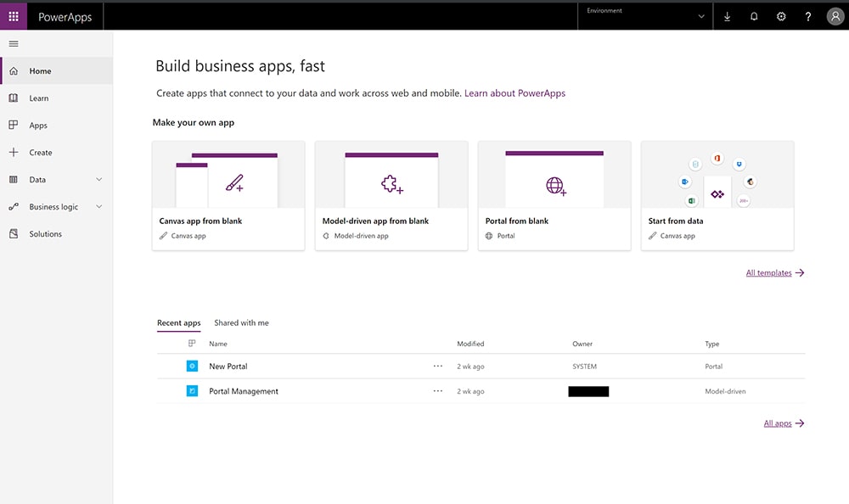
Task: Sort by the Name column header
Action: (x=218, y=344)
